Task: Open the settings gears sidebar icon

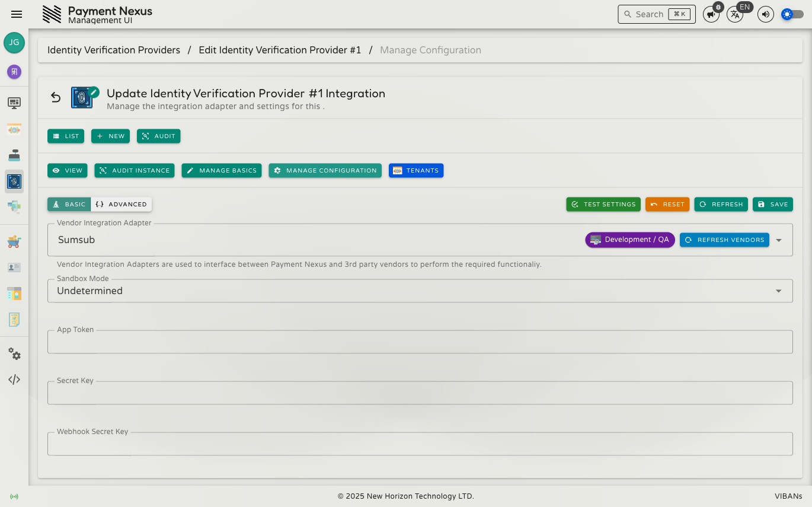Action: pyautogui.click(x=14, y=354)
